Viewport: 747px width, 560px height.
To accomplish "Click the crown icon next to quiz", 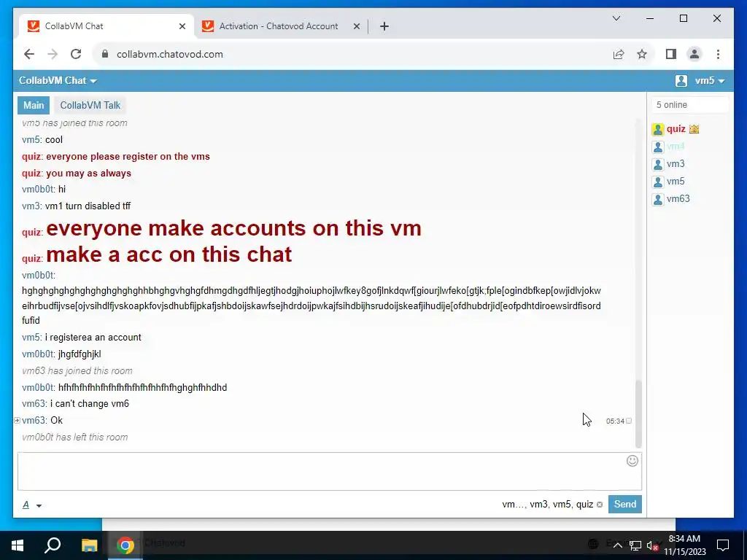I will click(694, 129).
